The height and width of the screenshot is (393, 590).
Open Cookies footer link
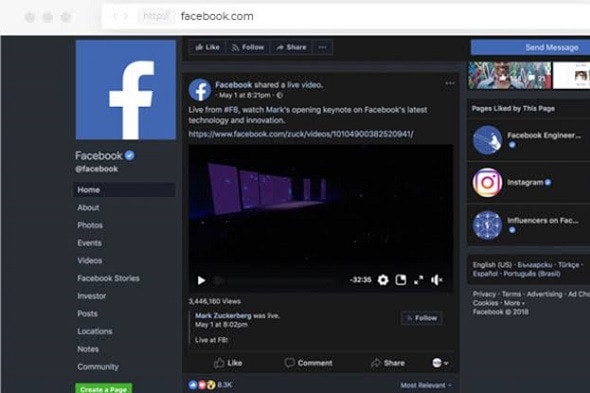485,303
